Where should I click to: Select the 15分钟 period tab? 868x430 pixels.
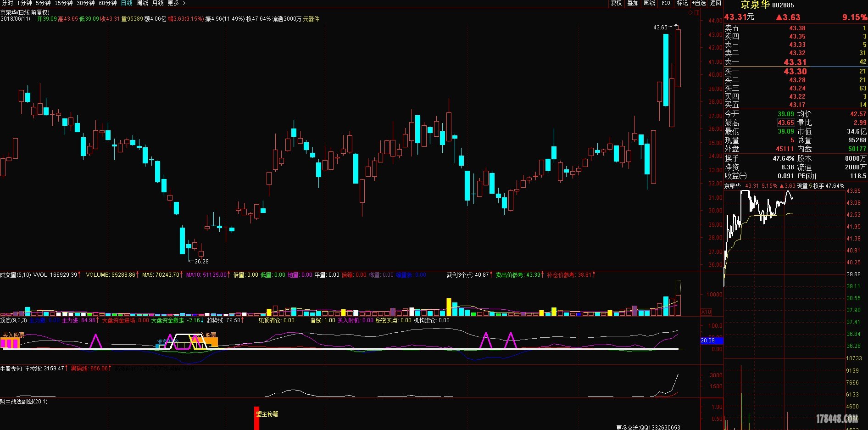pyautogui.click(x=64, y=3)
